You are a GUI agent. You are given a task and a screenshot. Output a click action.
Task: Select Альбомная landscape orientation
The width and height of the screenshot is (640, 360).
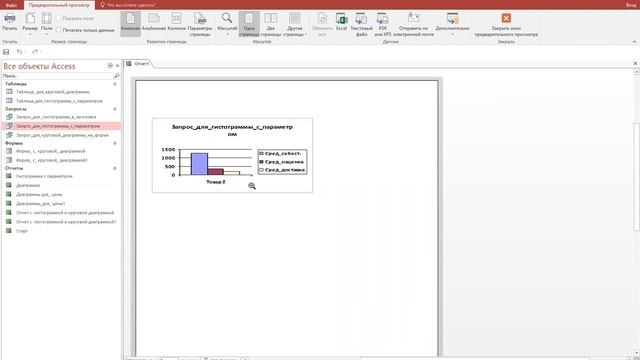153,22
